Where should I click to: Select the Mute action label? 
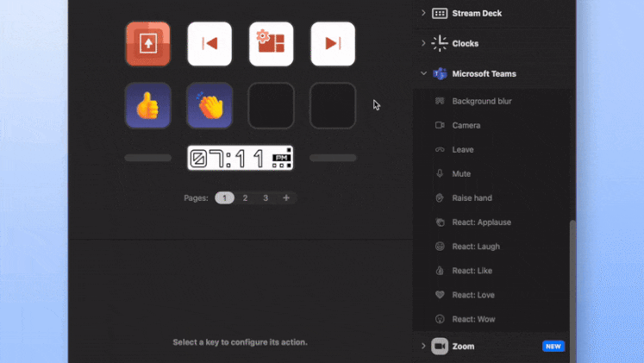tap(461, 173)
